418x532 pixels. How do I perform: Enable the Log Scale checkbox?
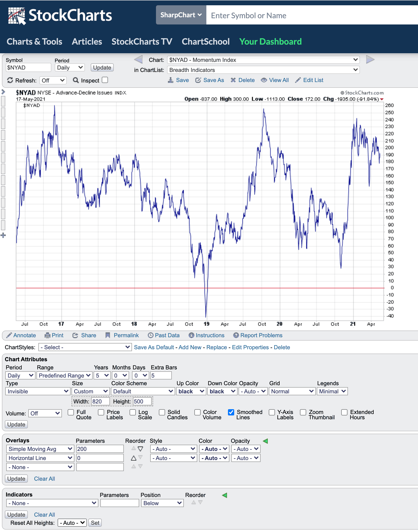tap(133, 412)
